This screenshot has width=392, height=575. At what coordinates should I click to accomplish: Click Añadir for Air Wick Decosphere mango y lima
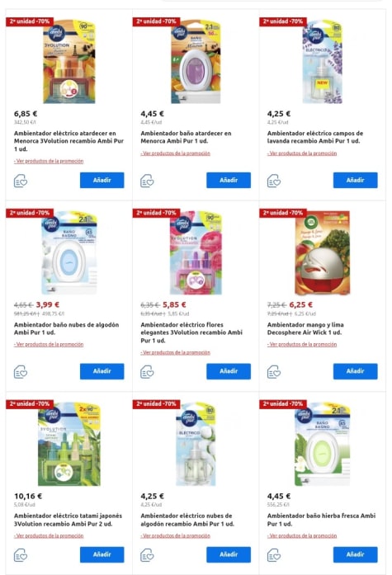(x=355, y=371)
